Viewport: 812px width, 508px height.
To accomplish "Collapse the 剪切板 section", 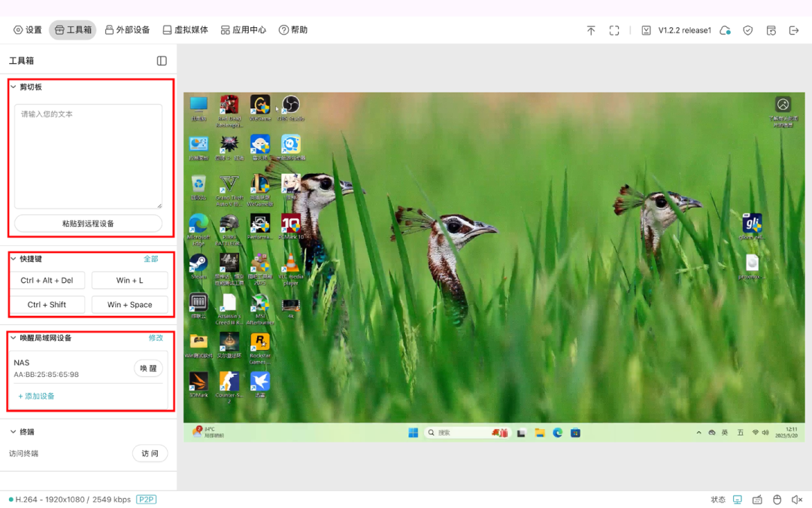I will coord(14,87).
